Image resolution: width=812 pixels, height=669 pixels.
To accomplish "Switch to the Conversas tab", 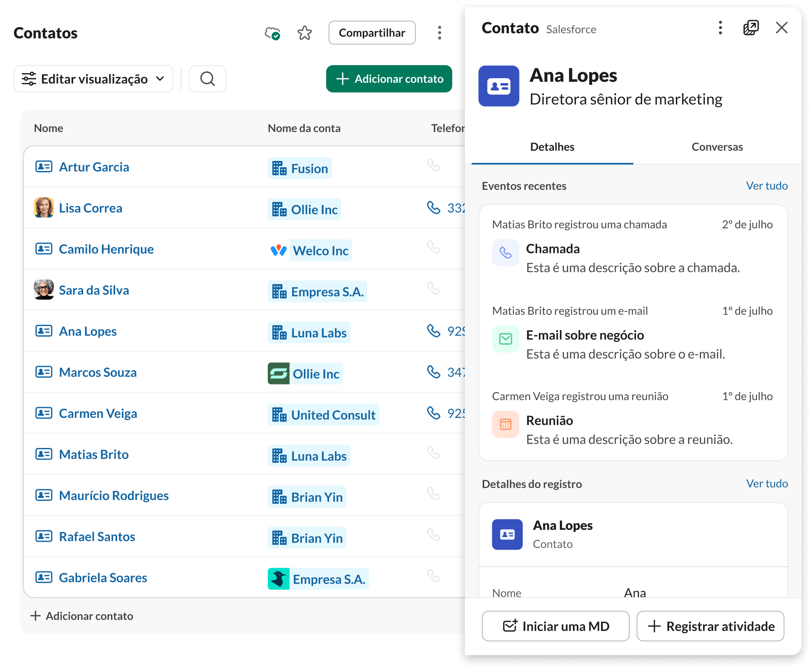I will point(717,147).
